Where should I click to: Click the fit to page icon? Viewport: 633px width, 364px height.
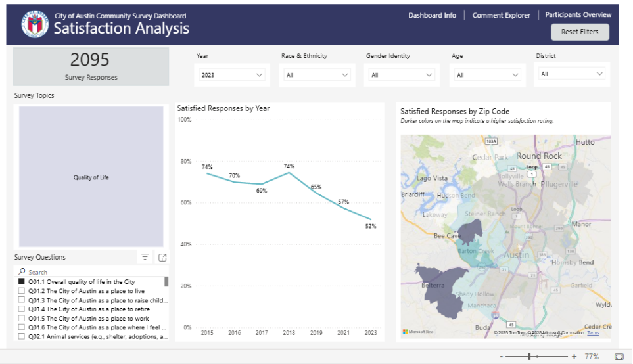[x=618, y=356]
